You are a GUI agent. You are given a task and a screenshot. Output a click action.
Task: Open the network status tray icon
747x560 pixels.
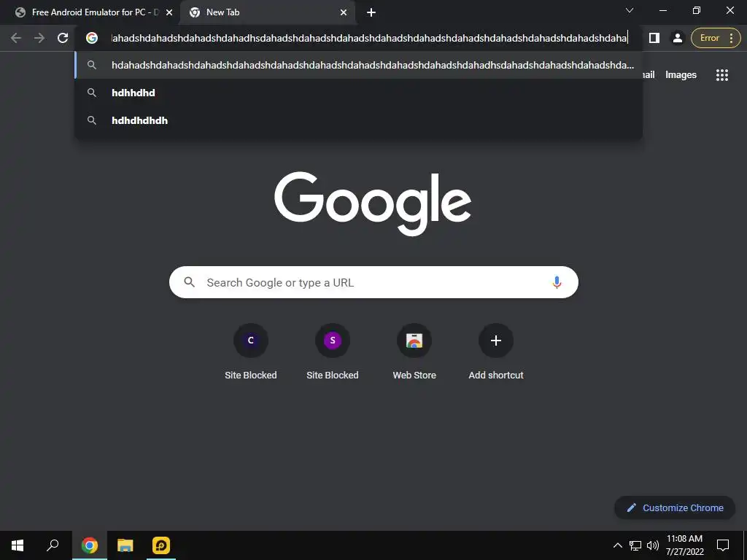tap(635, 545)
